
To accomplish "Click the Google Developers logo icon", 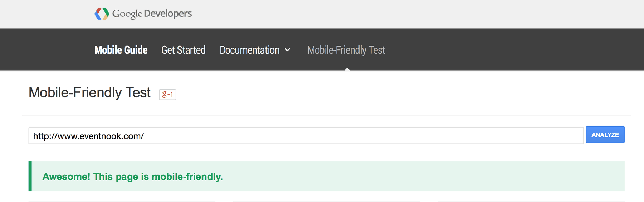I will (x=102, y=14).
